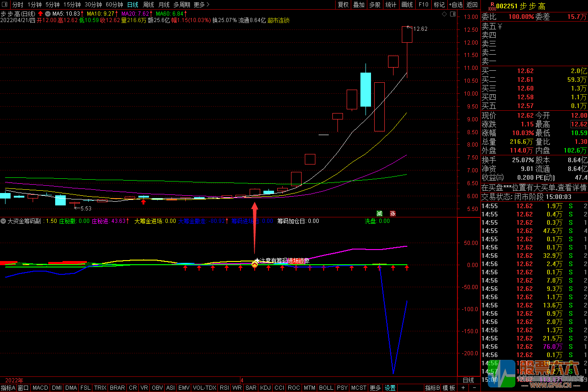
Task: Click the chip-entry signal circle on indicator
Action: (x=254, y=264)
